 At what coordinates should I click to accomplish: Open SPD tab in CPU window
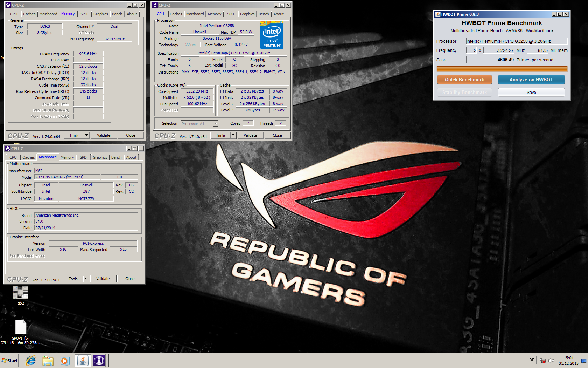point(230,14)
